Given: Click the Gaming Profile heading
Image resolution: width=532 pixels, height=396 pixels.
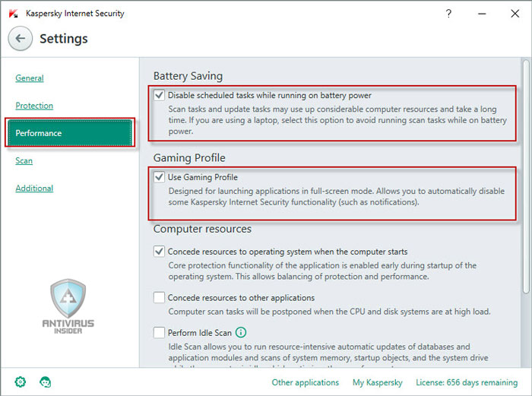Looking at the screenshot, I should [x=189, y=158].
